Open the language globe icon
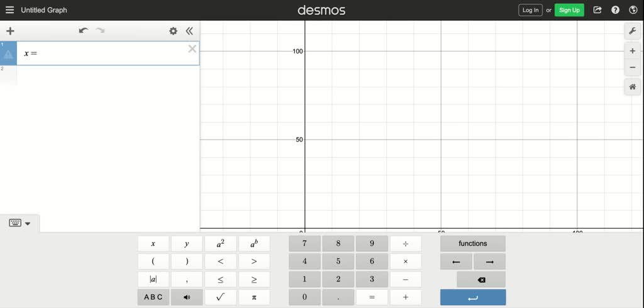This screenshot has width=644, height=308. (633, 10)
